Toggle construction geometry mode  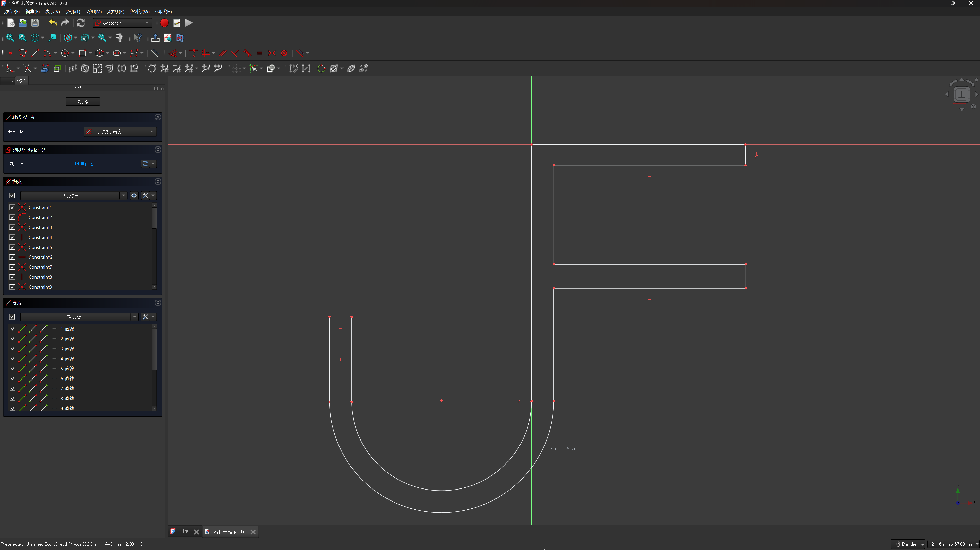154,53
